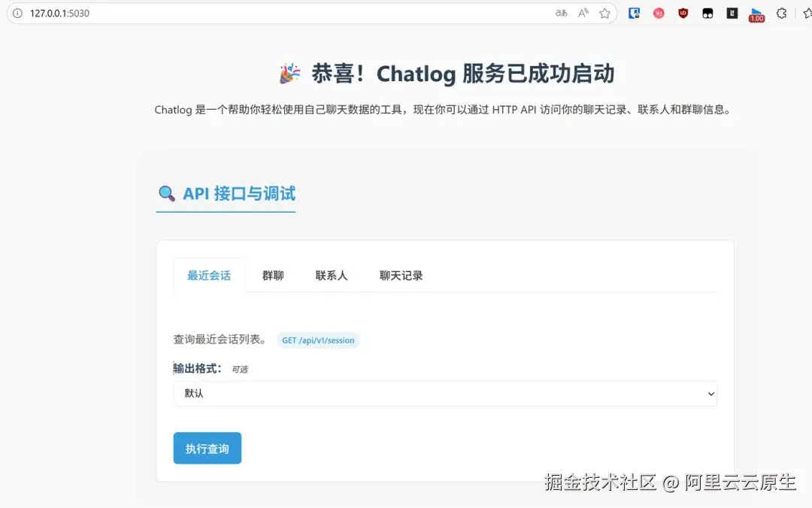Expand the 输出格式 dropdown set to 默认
Viewport: 812px width, 508px height.
tap(445, 394)
